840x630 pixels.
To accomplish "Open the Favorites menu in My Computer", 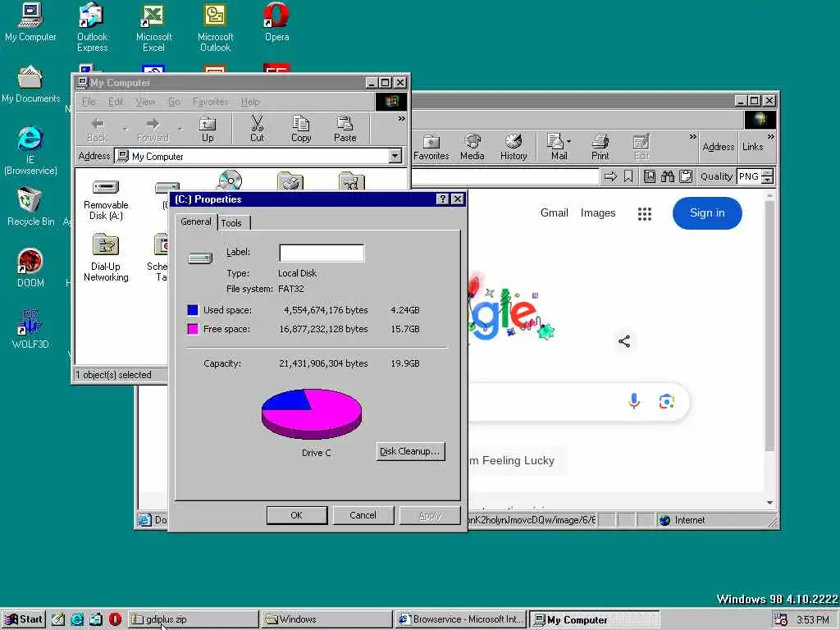I will 210,101.
